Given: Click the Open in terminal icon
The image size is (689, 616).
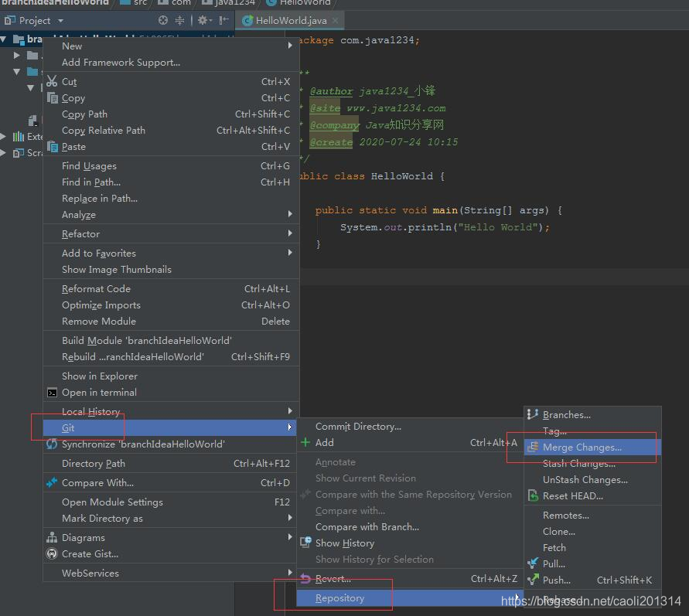Looking at the screenshot, I should [x=52, y=393].
